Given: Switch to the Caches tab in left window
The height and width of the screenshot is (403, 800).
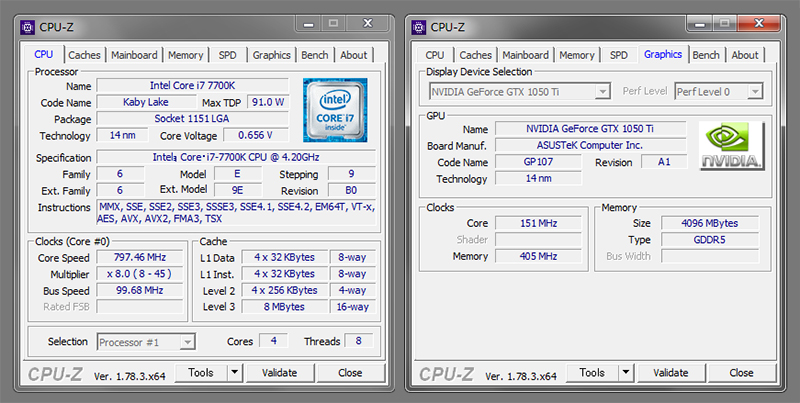Looking at the screenshot, I should (85, 55).
